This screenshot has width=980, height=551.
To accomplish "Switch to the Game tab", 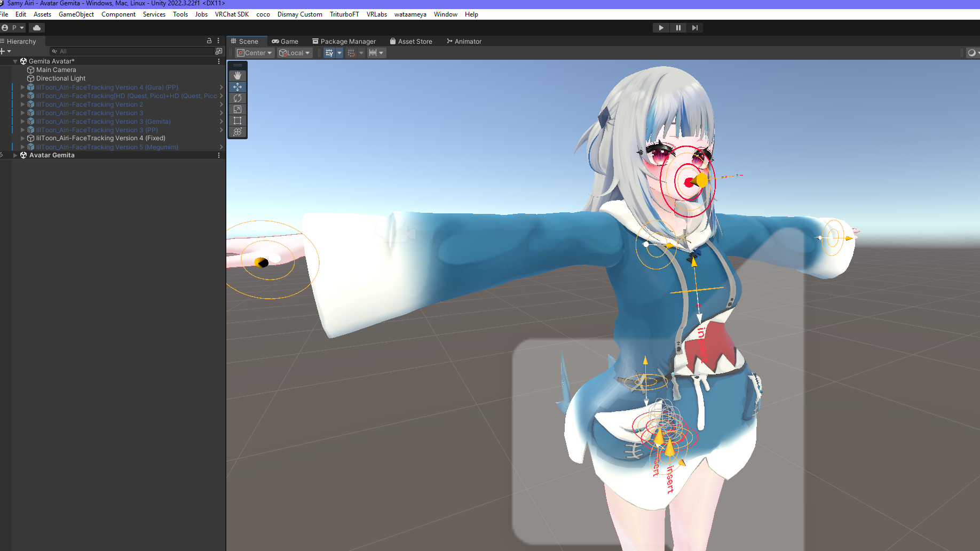I will (285, 41).
